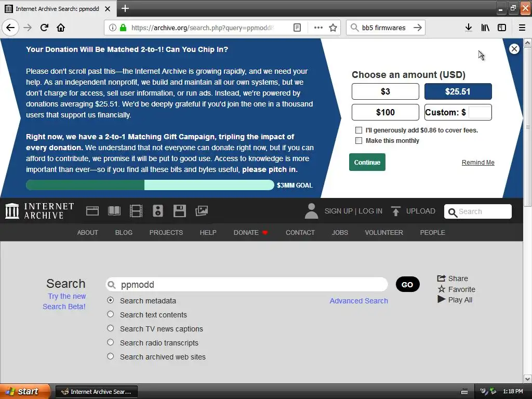Select the $100 donation amount
Viewport: 532px width, 399px height.
[385, 112]
